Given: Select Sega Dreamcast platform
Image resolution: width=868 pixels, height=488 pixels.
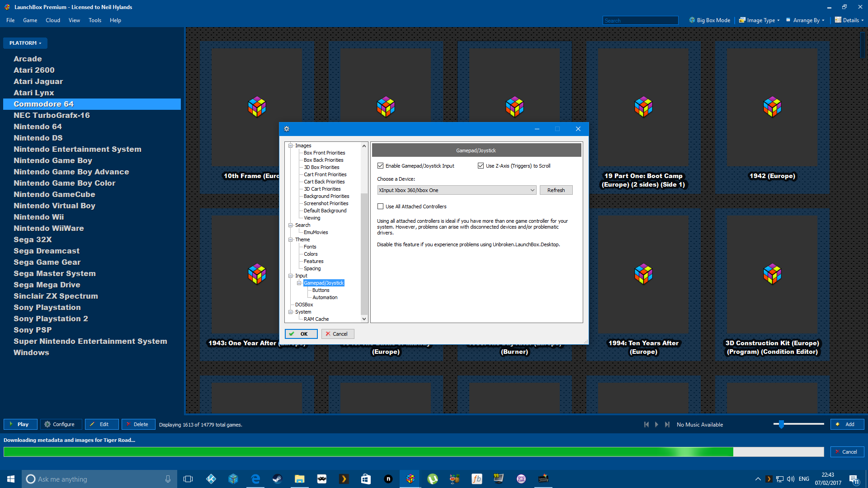Looking at the screenshot, I should [x=47, y=251].
